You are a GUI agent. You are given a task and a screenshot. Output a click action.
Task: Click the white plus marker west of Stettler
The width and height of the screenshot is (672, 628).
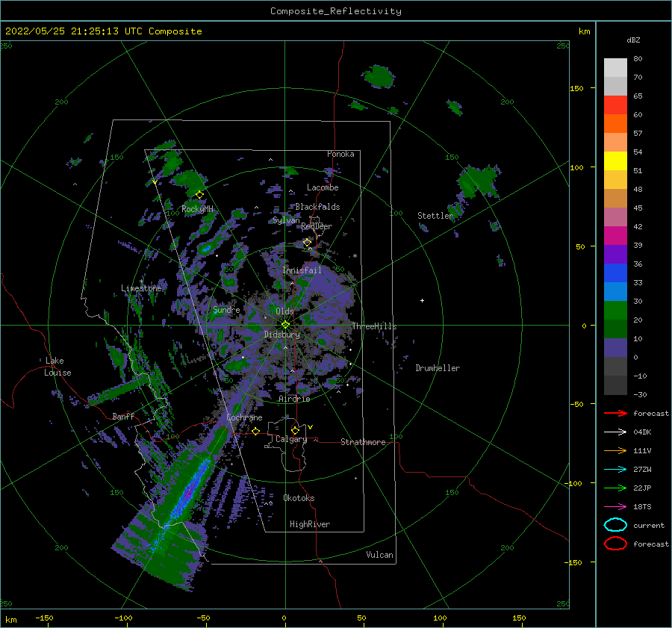pyautogui.click(x=422, y=300)
